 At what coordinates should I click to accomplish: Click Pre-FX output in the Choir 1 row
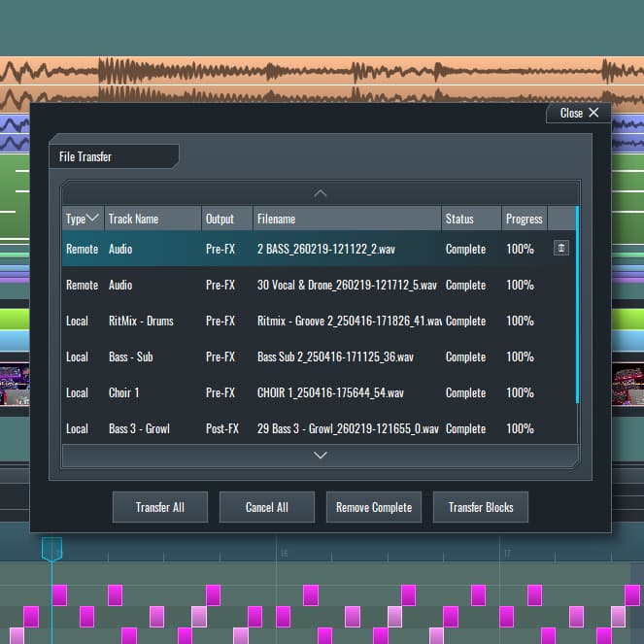click(220, 392)
